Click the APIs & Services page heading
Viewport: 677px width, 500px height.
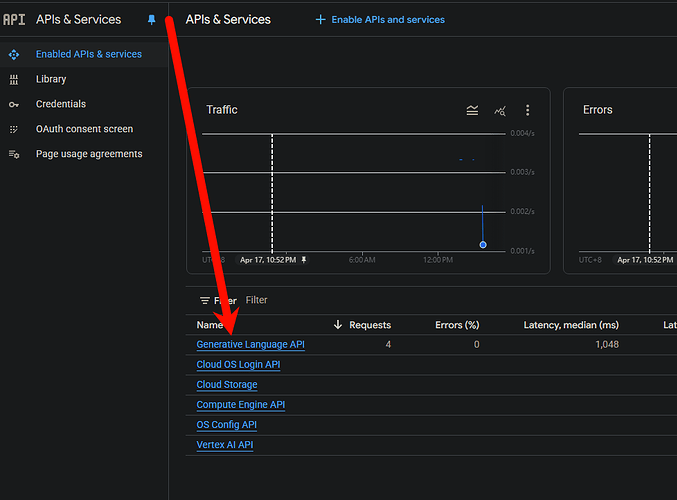(x=228, y=19)
